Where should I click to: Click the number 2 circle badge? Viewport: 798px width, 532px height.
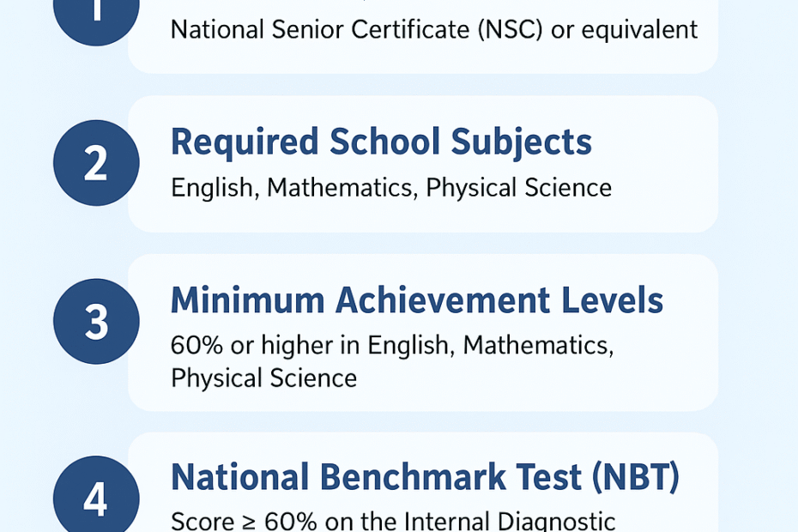tap(96, 163)
